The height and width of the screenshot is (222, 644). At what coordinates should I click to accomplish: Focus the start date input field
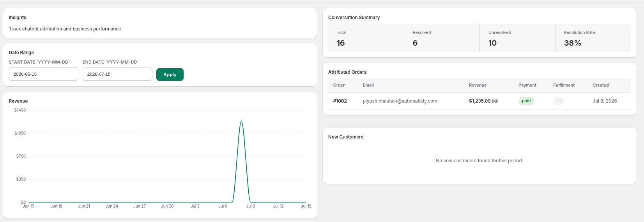(x=44, y=74)
